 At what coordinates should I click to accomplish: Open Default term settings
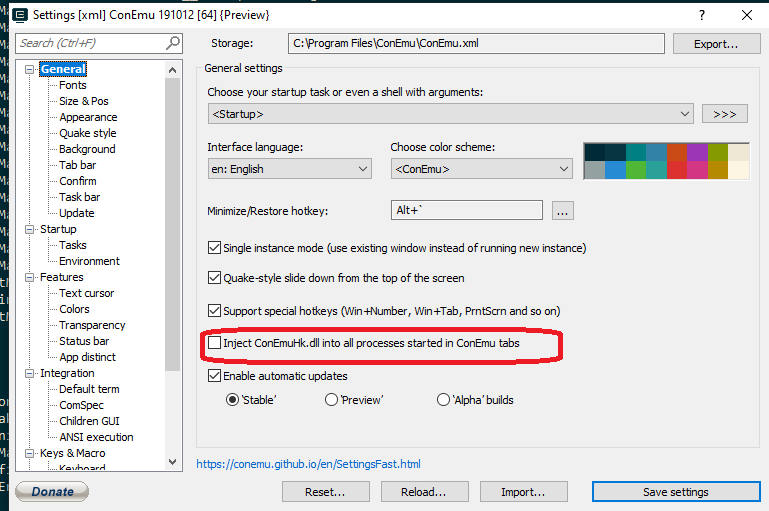click(x=89, y=389)
